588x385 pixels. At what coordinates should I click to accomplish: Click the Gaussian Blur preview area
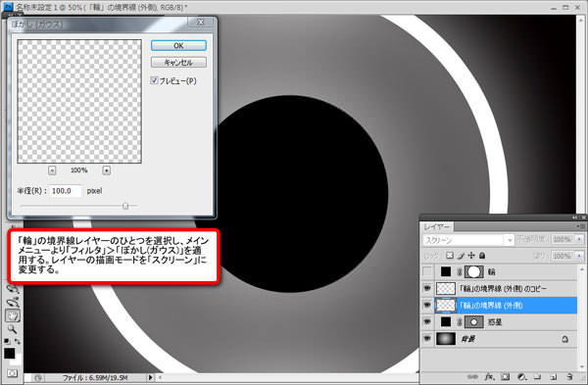coord(79,101)
